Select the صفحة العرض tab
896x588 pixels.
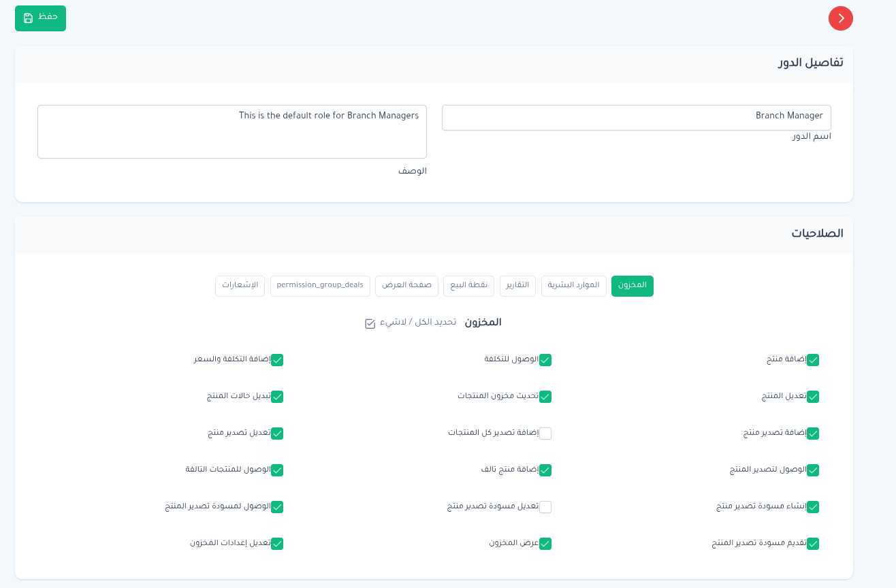[406, 286]
